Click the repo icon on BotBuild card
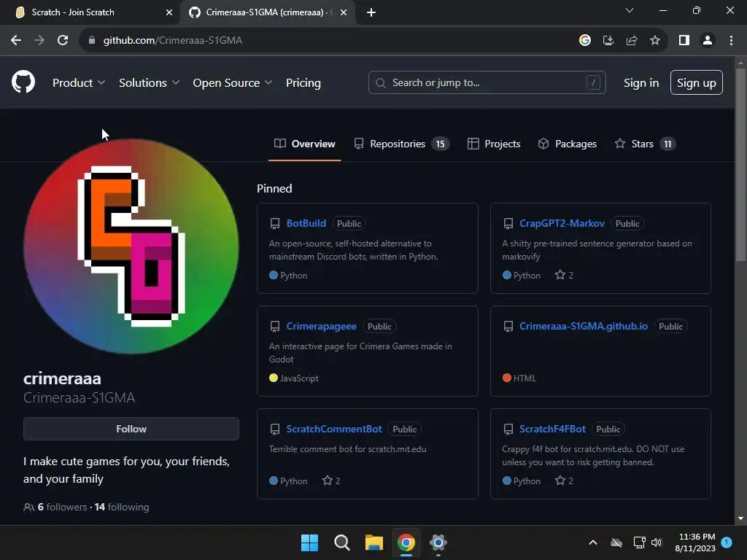Screen dimensions: 747x560 [x=275, y=223]
